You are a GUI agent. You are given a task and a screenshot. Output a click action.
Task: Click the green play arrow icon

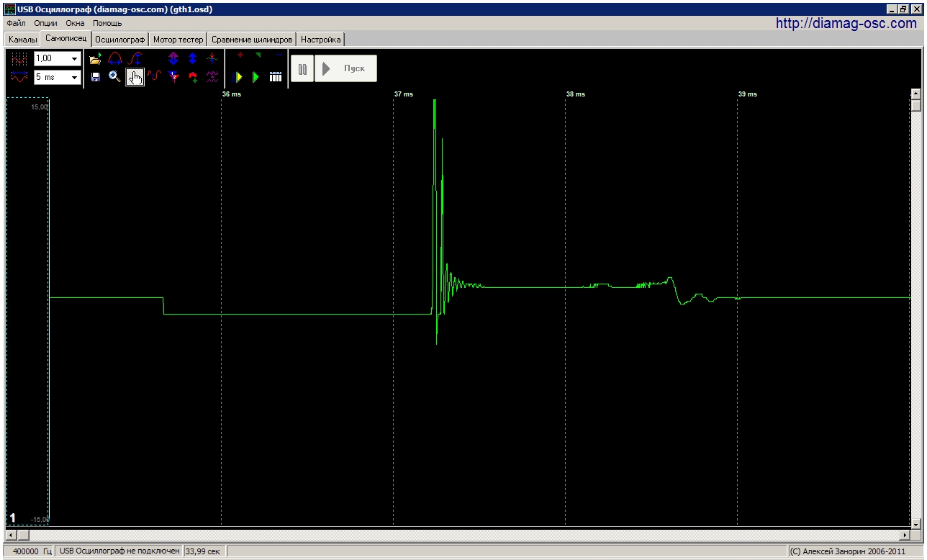[256, 77]
